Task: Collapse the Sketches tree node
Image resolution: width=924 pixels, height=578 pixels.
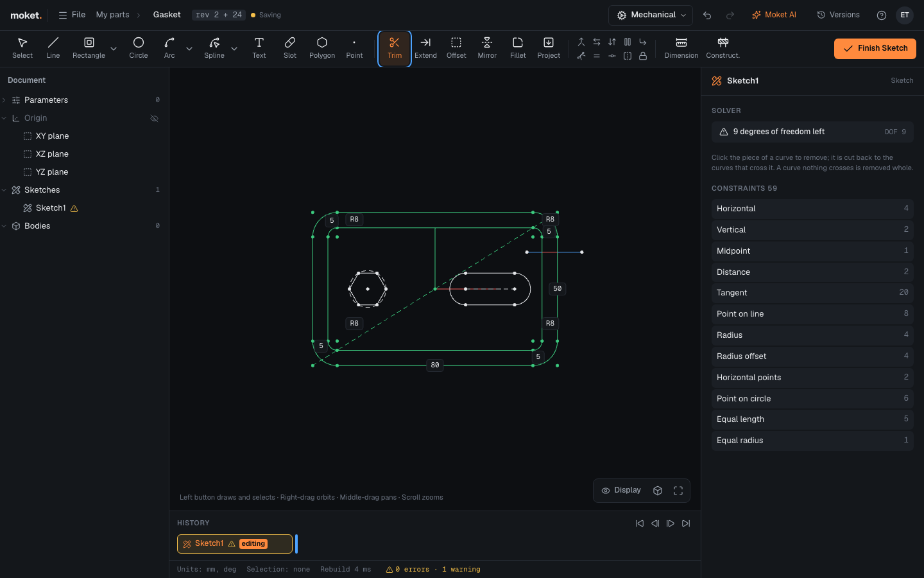Action: (4, 190)
